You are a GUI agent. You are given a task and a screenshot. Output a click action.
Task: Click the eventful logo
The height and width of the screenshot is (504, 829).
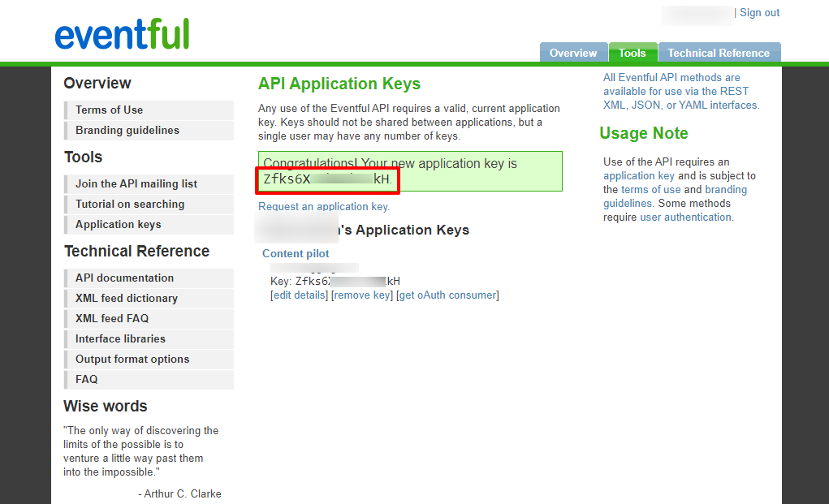click(122, 34)
